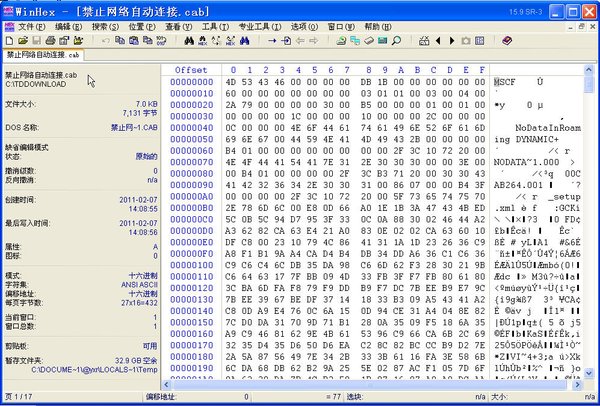Click the 27x16=432 bytes per page value
The width and height of the screenshot is (600, 406).
[139, 303]
